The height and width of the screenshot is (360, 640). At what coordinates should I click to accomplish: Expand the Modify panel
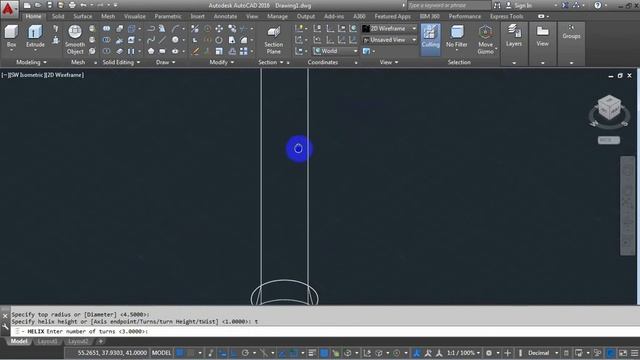pyautogui.click(x=222, y=62)
